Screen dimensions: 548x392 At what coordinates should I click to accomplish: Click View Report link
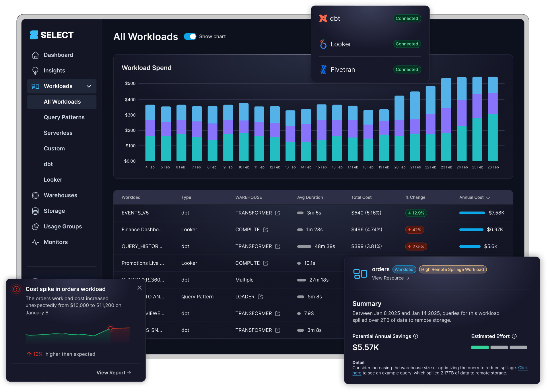(x=114, y=373)
